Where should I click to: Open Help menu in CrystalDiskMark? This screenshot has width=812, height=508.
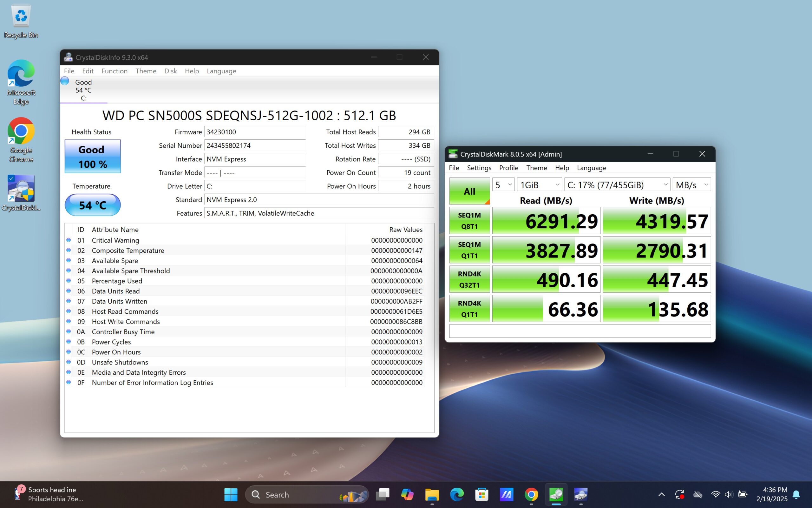pyautogui.click(x=562, y=168)
